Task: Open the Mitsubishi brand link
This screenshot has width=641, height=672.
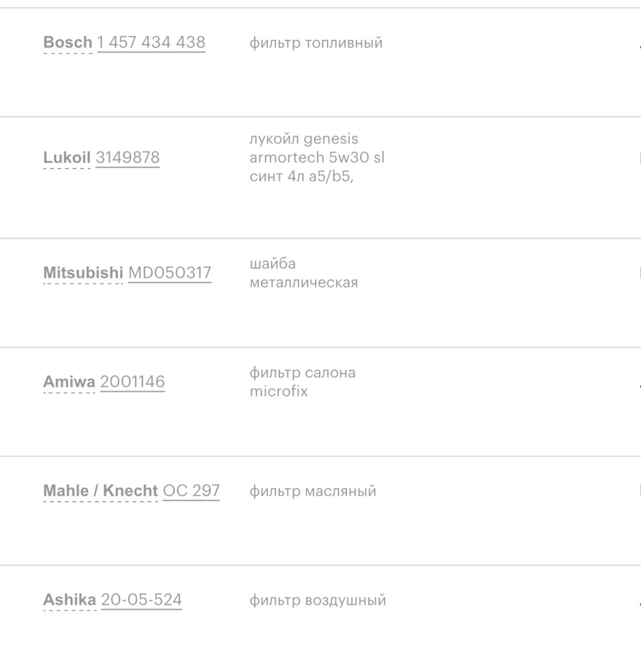Action: 83,273
